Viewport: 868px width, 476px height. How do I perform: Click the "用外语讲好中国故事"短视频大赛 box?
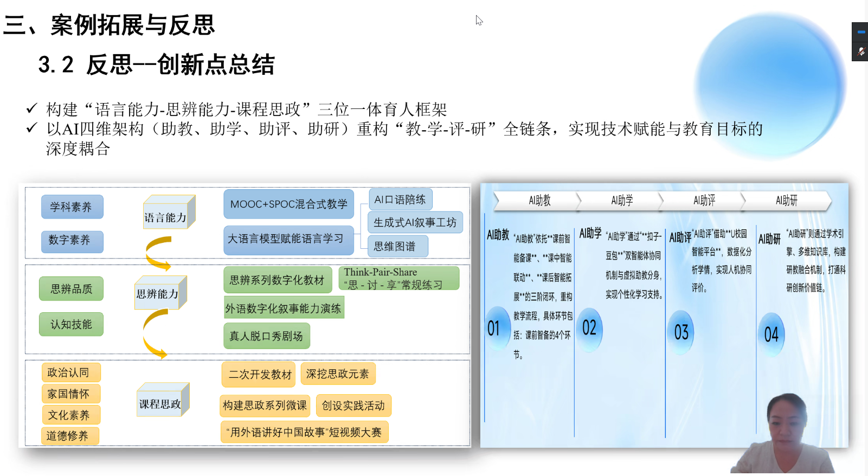pyautogui.click(x=304, y=432)
